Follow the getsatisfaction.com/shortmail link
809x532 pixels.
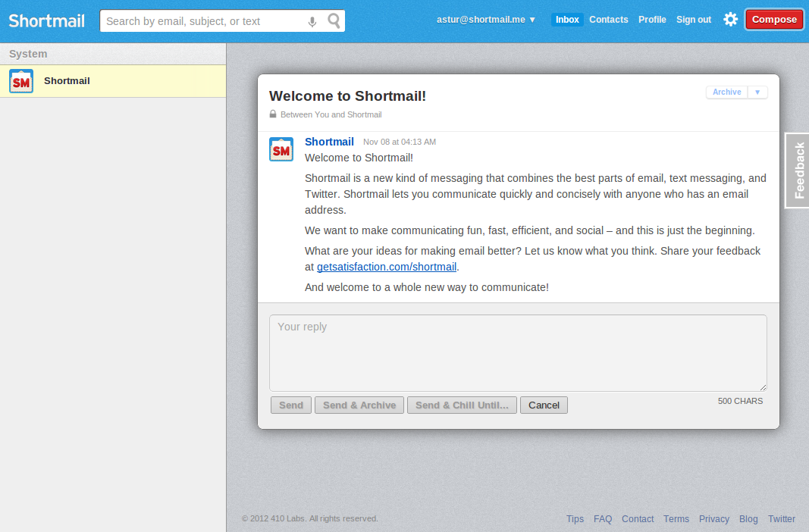[387, 267]
